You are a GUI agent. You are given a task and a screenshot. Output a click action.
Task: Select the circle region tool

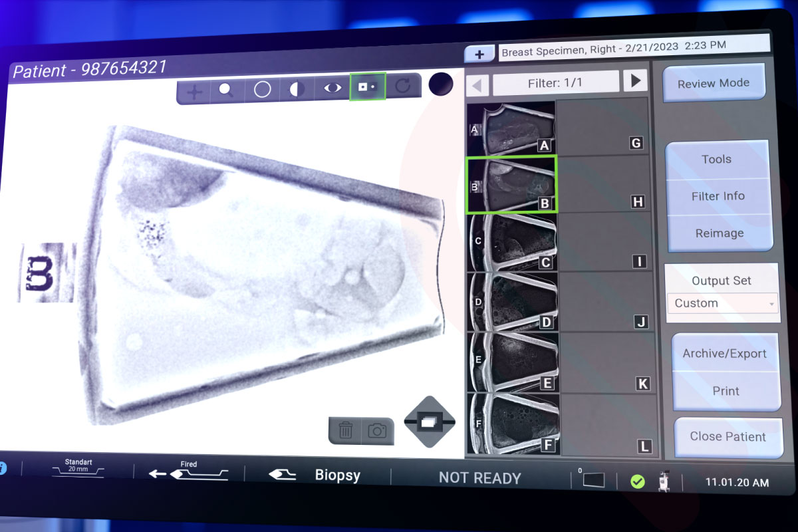[263, 89]
